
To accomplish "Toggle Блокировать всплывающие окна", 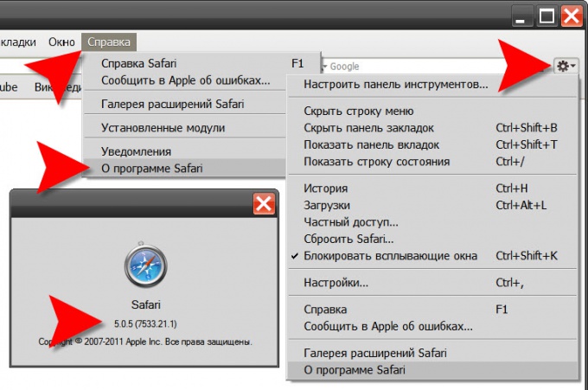I will [x=432, y=256].
